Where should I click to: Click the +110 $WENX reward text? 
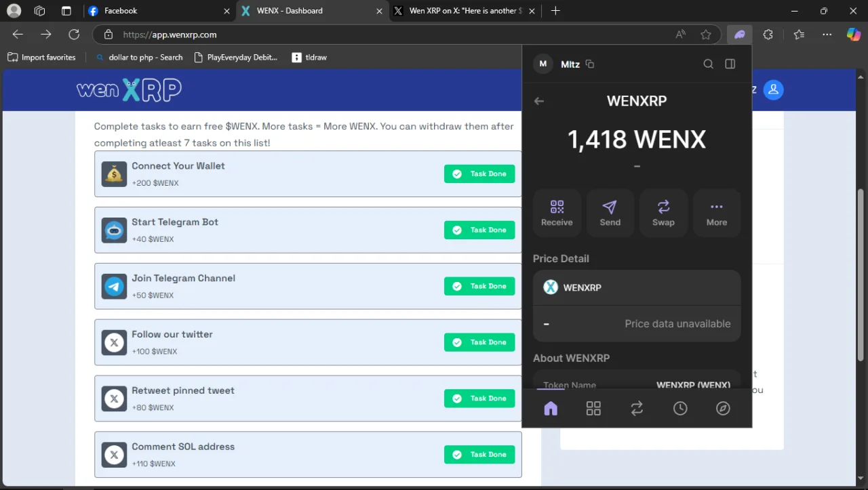(x=153, y=464)
